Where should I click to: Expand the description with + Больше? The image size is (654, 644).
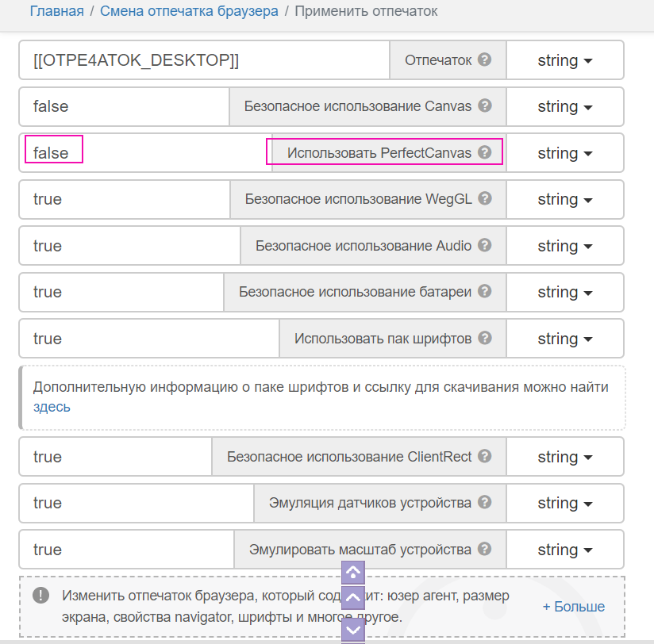tap(573, 607)
